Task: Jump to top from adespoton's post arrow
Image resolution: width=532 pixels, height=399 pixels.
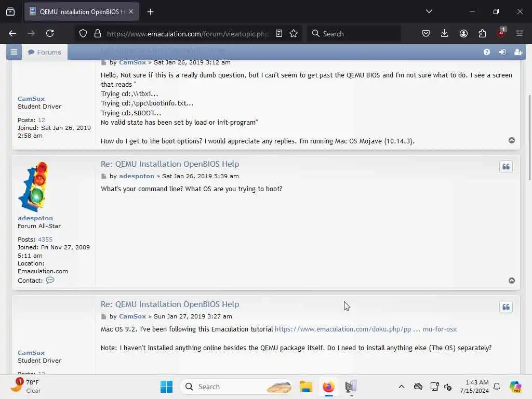Action: click(x=512, y=280)
